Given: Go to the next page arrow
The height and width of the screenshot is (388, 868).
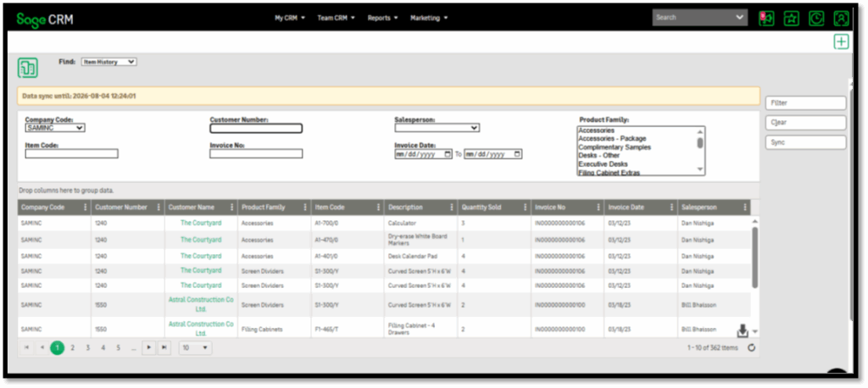Looking at the screenshot, I should (x=148, y=347).
